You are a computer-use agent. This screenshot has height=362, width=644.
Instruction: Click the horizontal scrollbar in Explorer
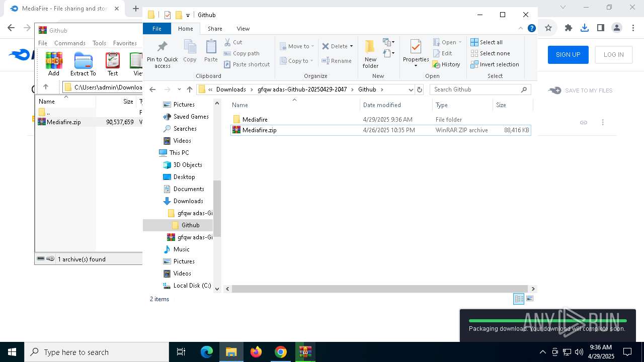click(380, 289)
